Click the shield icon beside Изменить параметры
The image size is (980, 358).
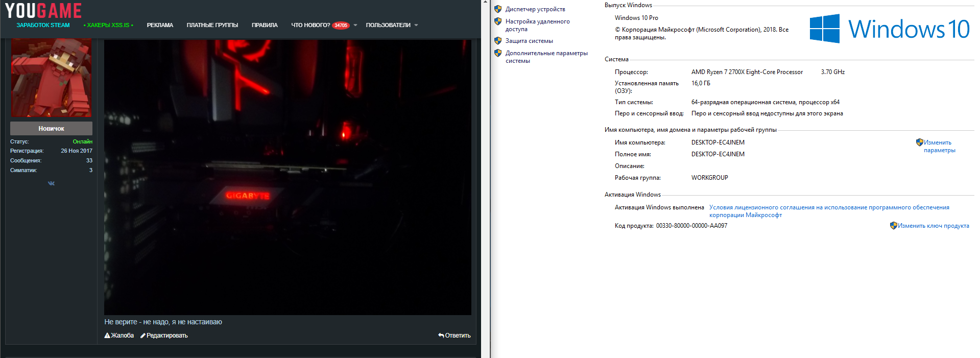pyautogui.click(x=919, y=142)
